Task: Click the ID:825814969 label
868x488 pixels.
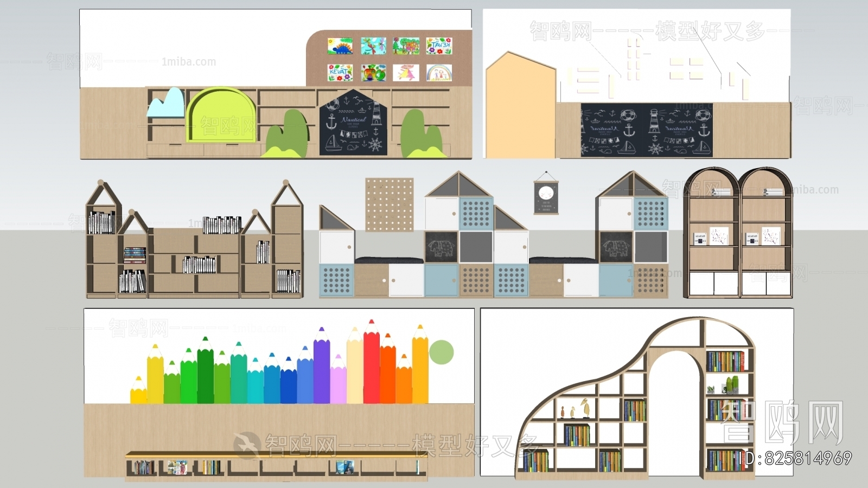Action: [x=795, y=459]
